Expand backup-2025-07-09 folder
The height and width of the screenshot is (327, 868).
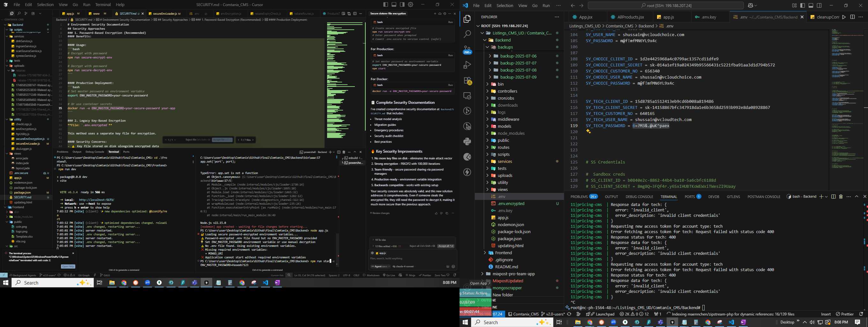[x=490, y=77]
